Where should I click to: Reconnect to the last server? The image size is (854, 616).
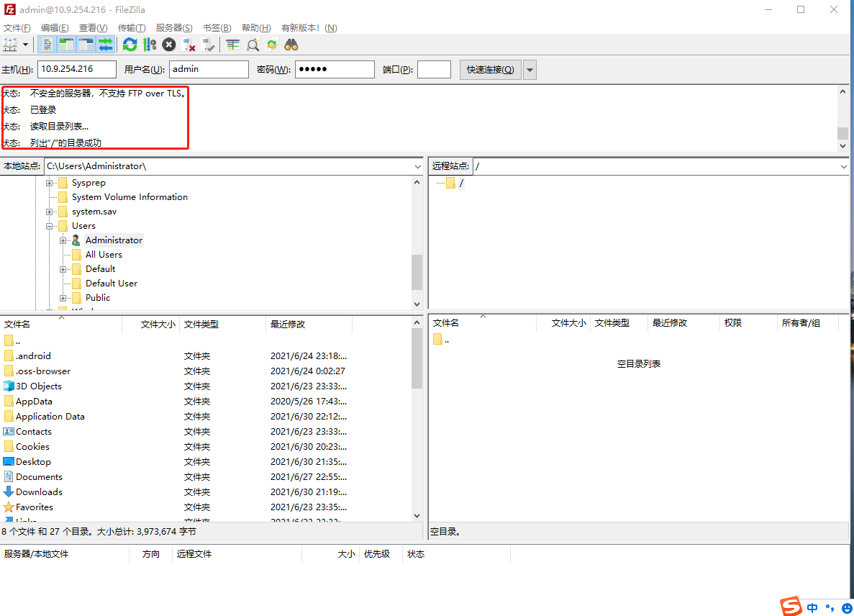tap(208, 45)
